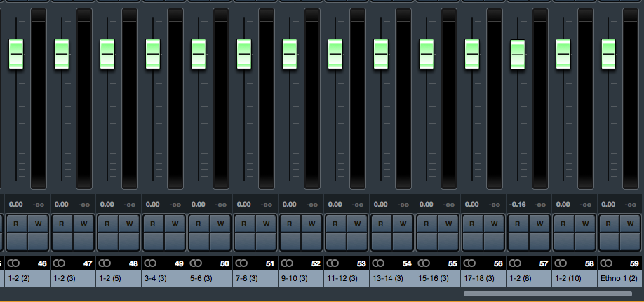Enable Read automation on channel 55
The height and width of the screenshot is (302, 644).
[x=427, y=224]
